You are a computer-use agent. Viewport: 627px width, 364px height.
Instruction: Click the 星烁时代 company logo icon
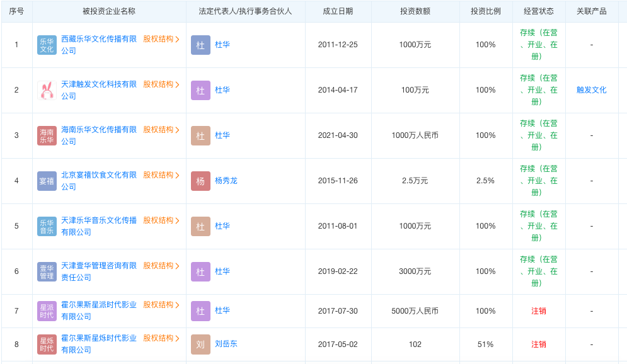pos(47,344)
